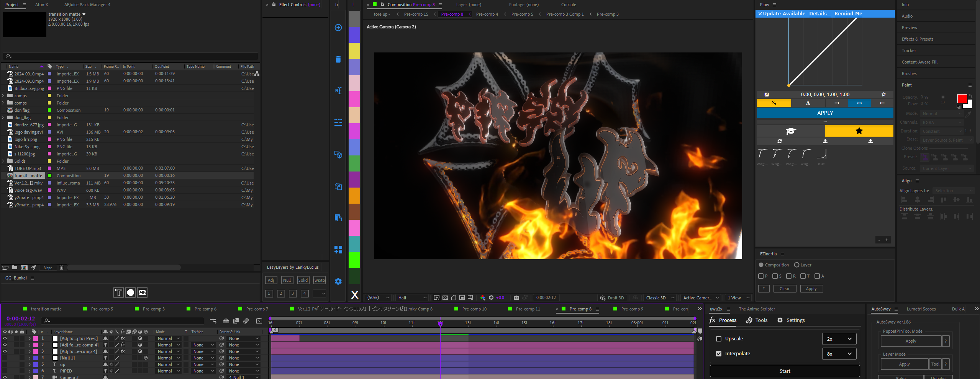Click the Draft 3D button

[x=612, y=298]
